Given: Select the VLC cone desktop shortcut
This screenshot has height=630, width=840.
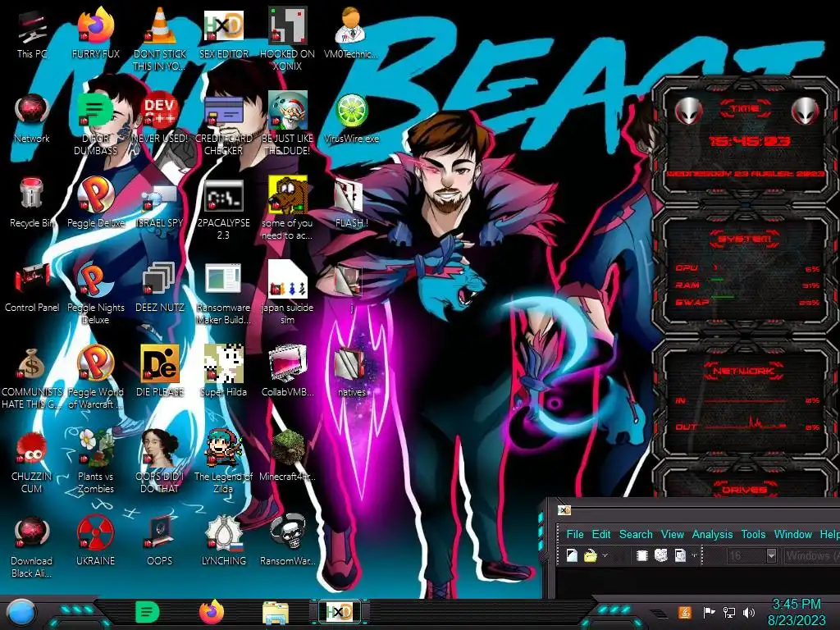Looking at the screenshot, I should [x=160, y=39].
